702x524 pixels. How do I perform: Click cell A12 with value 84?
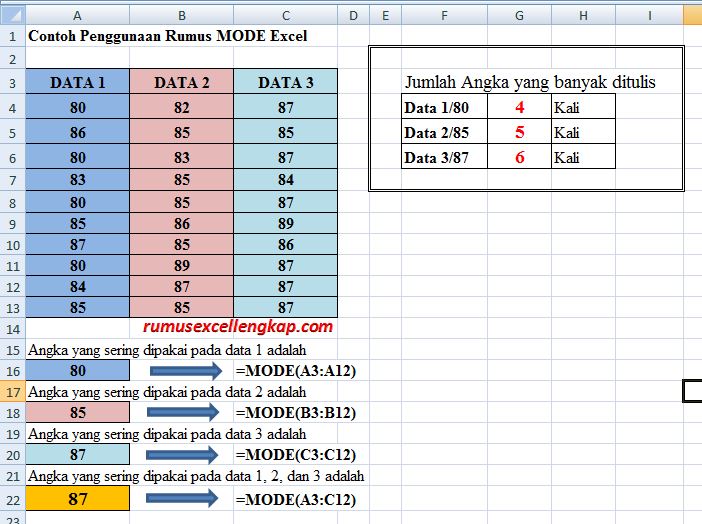[x=77, y=286]
